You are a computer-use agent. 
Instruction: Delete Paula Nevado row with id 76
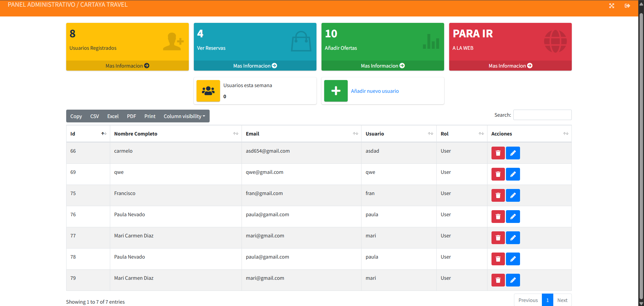click(498, 217)
